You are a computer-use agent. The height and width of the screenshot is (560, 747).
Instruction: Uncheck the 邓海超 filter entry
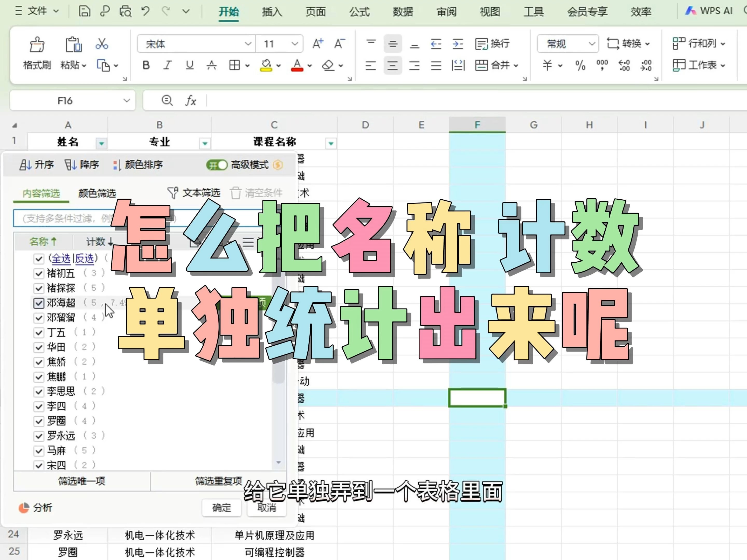coord(39,303)
